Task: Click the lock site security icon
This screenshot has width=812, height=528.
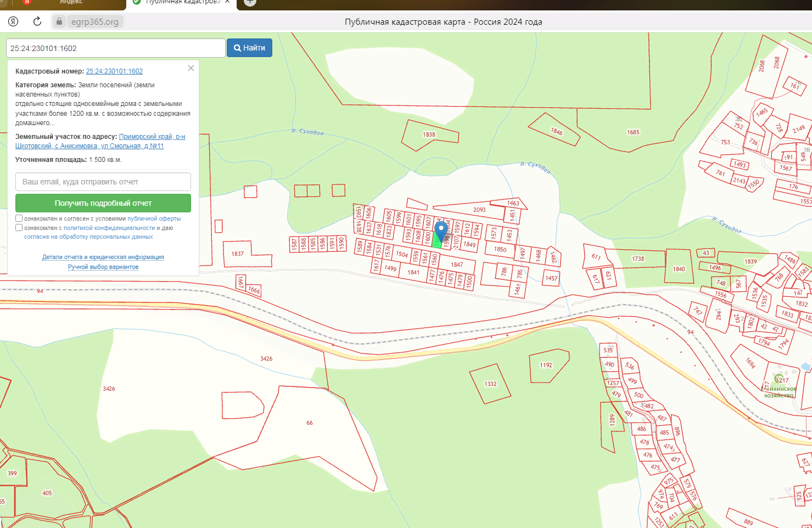Action: coord(59,21)
